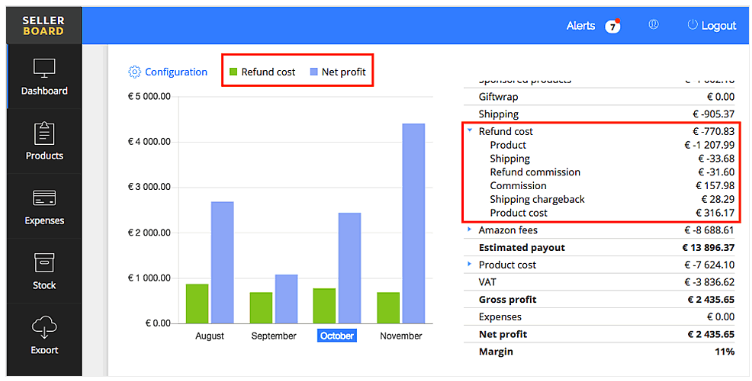Click the Configuration link
Viewport: 752px width, 381px height.
[x=176, y=72]
